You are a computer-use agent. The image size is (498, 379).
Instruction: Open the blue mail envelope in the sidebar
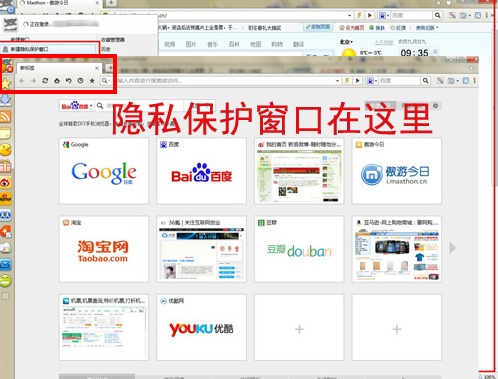pos(6,265)
